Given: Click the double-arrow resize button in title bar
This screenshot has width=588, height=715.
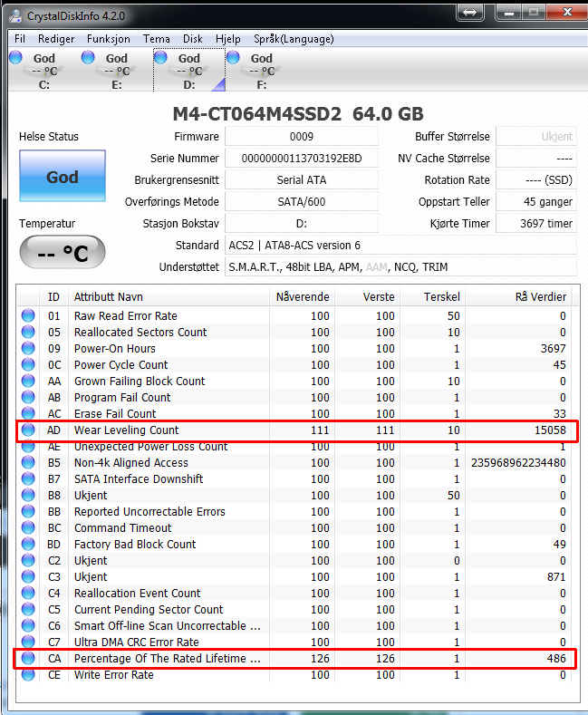Looking at the screenshot, I should coord(469,13).
